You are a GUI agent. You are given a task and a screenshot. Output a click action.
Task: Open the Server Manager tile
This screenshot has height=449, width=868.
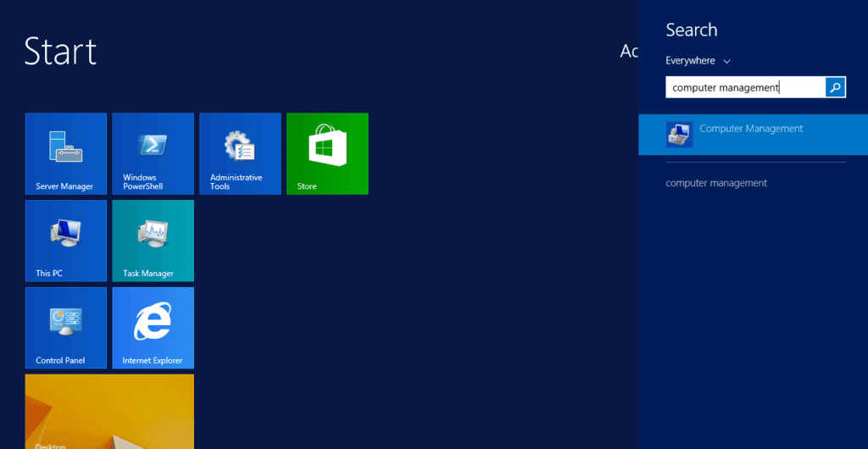tap(66, 153)
